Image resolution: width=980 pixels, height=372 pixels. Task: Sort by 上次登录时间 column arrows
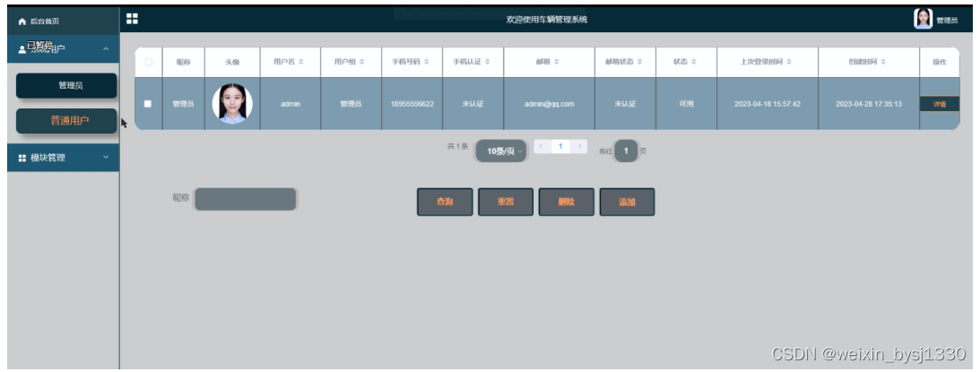tap(789, 62)
